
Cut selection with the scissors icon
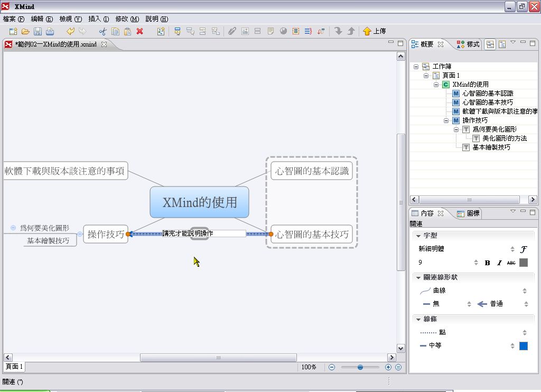click(103, 31)
